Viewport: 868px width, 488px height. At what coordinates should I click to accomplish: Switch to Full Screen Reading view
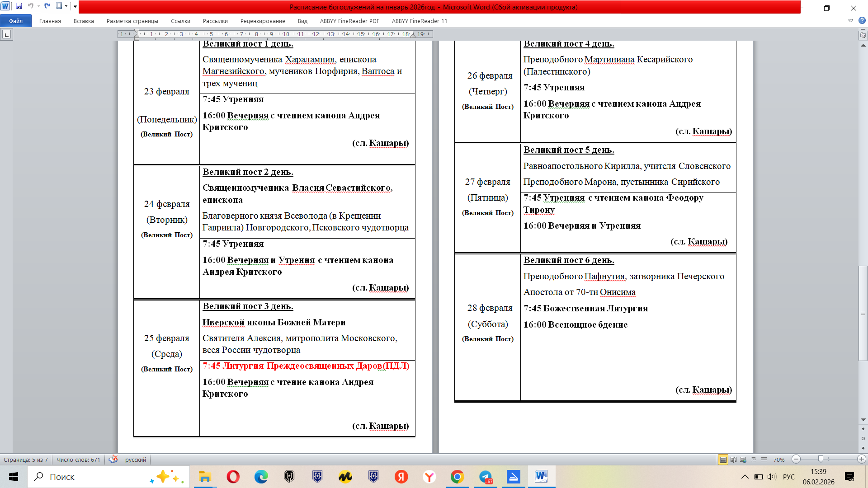[x=733, y=460]
